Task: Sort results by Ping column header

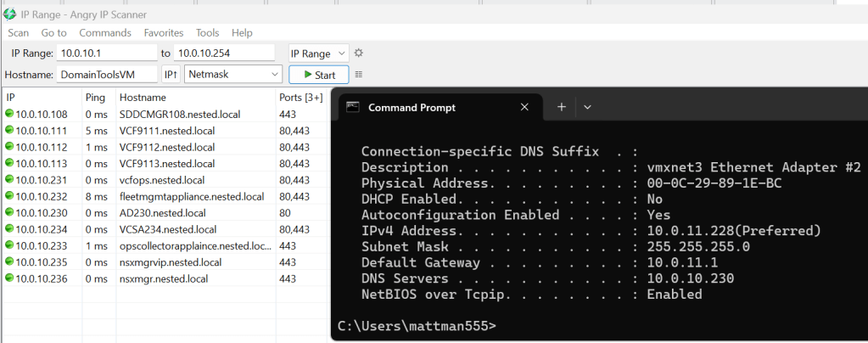Action: click(95, 98)
